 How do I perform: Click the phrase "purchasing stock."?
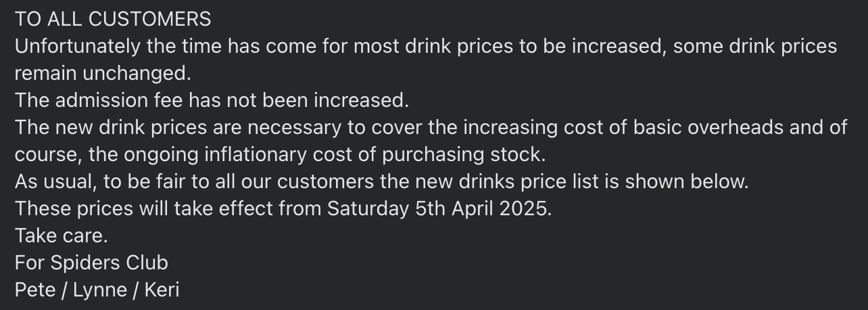coord(463,154)
